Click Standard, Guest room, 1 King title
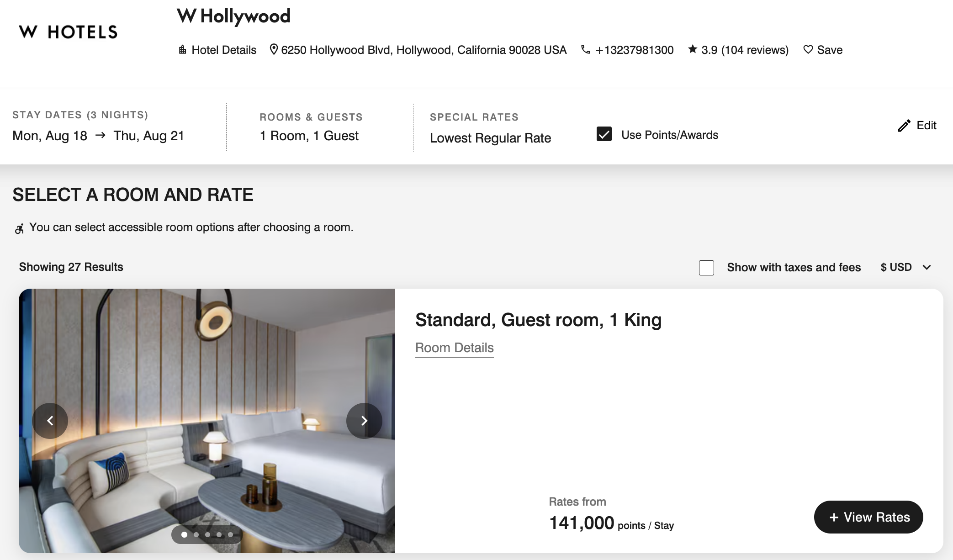The width and height of the screenshot is (953, 560). tap(538, 320)
